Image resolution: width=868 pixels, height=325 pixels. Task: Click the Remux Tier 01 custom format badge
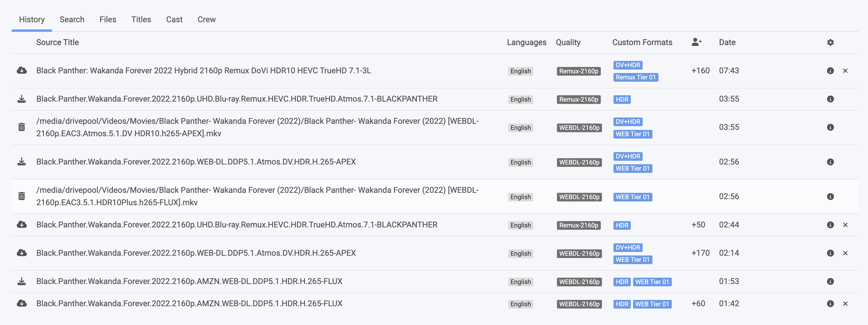click(x=635, y=77)
